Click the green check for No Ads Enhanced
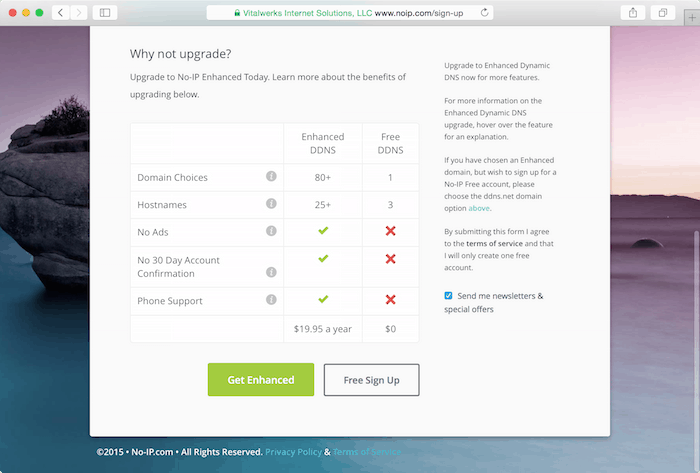Viewport: 700px width, 473px height. pyautogui.click(x=323, y=231)
